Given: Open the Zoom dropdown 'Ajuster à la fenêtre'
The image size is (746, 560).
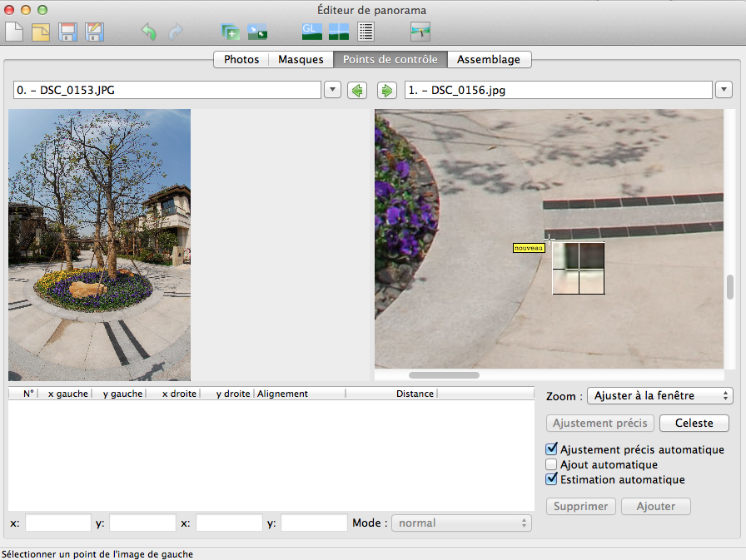Looking at the screenshot, I should [659, 396].
